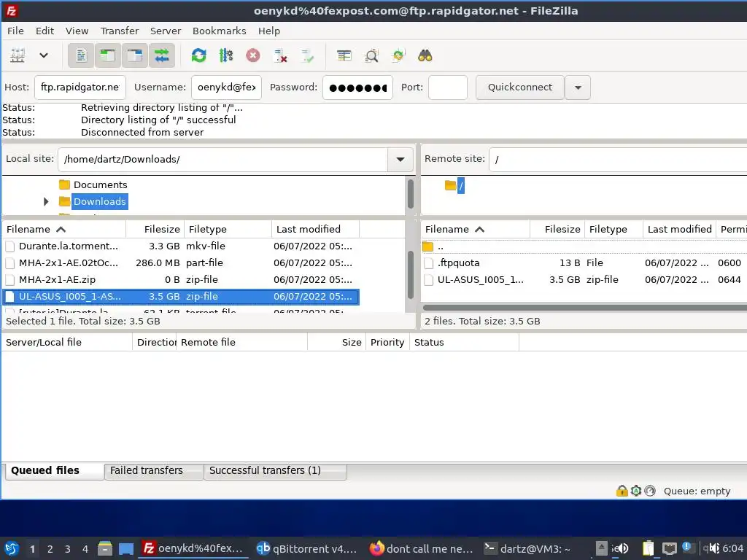The height and width of the screenshot is (560, 747).
Task: Click the Port input field
Action: coord(448,87)
